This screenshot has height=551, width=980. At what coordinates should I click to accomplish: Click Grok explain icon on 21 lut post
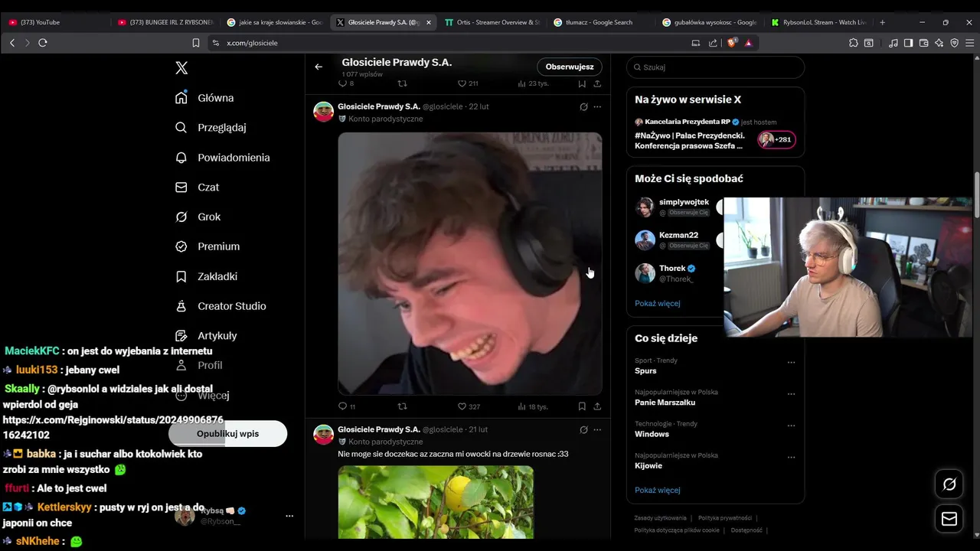583,430
